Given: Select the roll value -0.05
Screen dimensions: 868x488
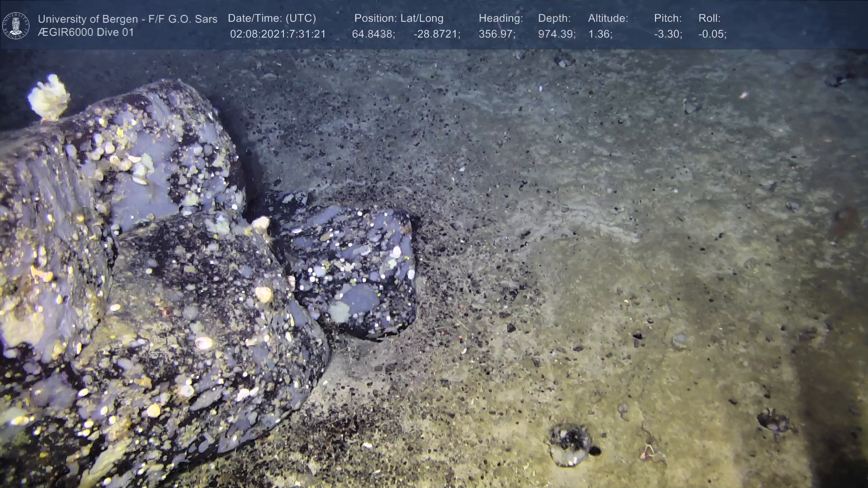Looking at the screenshot, I should click(x=712, y=34).
